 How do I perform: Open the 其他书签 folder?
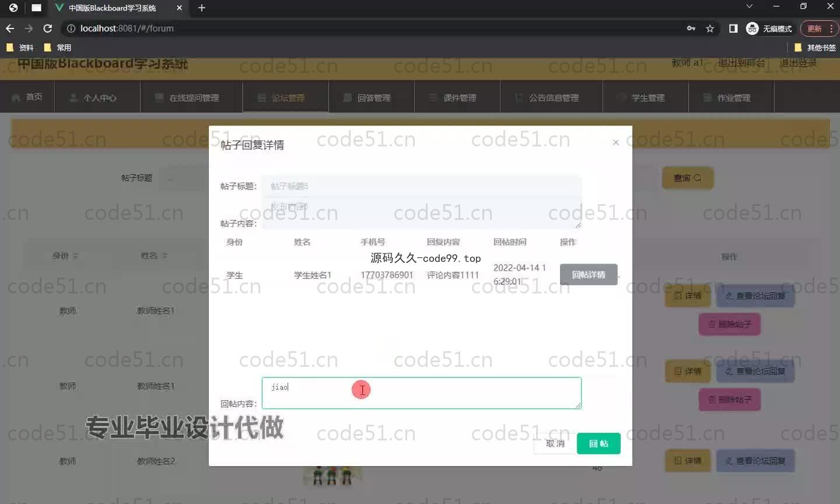coord(815,47)
